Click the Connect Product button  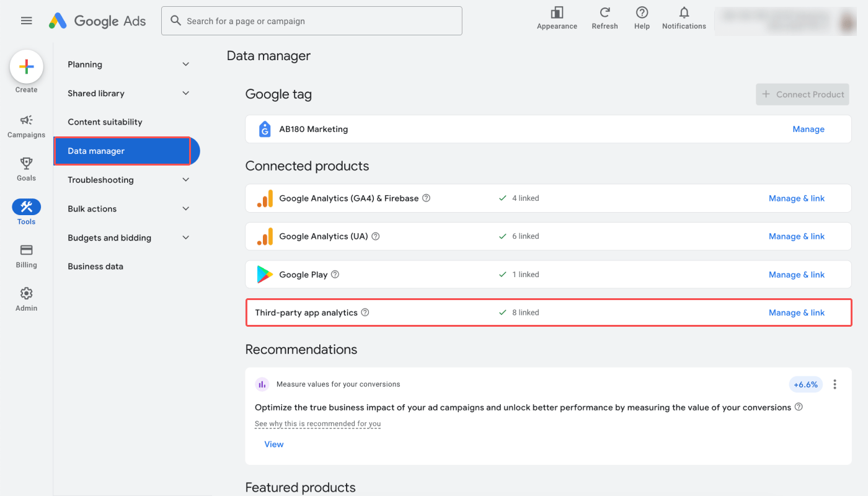tap(802, 94)
